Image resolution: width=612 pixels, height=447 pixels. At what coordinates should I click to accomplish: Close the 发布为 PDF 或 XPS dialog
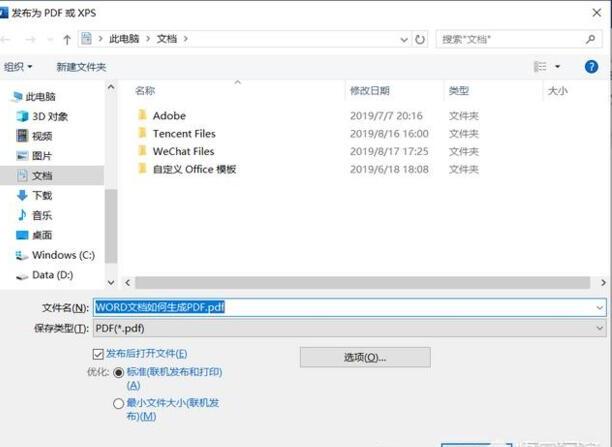tap(597, 13)
